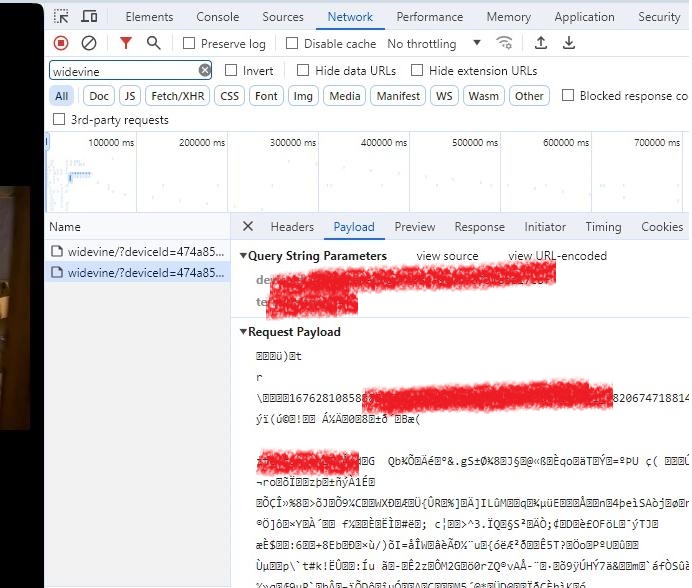This screenshot has width=692, height=588.
Task: Check Hide extension URLs
Action: pos(417,70)
